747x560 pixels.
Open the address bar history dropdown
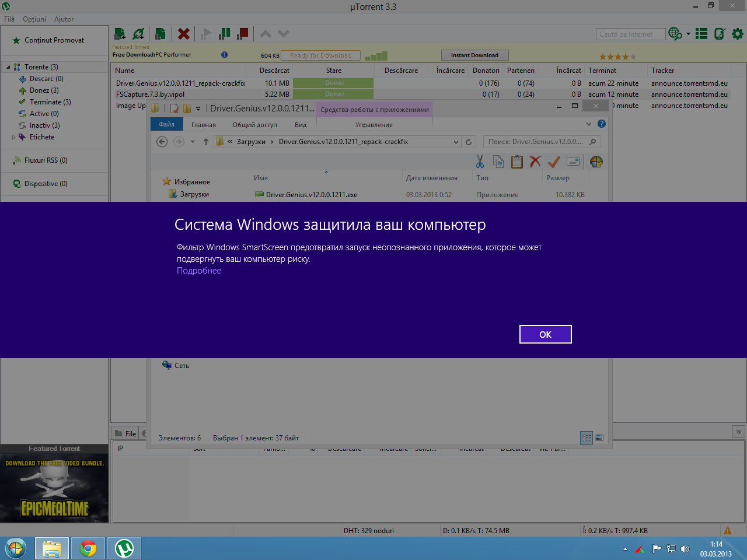pos(456,142)
